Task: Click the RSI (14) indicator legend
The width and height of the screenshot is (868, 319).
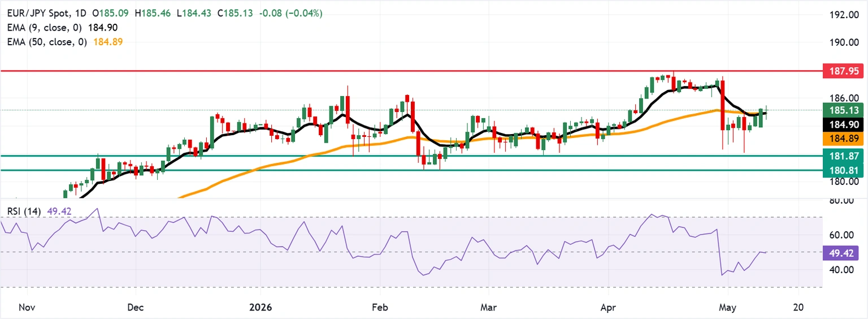Action: tap(25, 212)
